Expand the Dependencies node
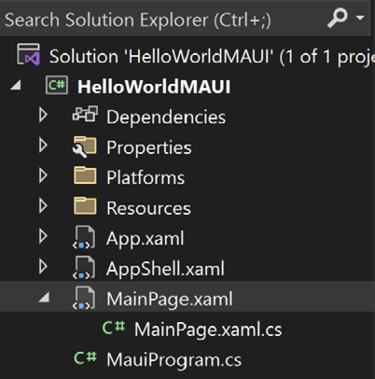The width and height of the screenshot is (375, 379). 43,115
